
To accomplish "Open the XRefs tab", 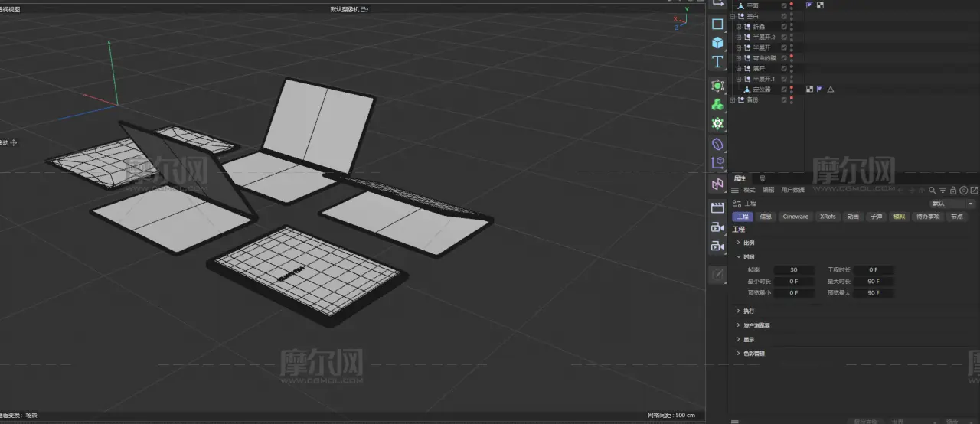I will click(x=828, y=217).
